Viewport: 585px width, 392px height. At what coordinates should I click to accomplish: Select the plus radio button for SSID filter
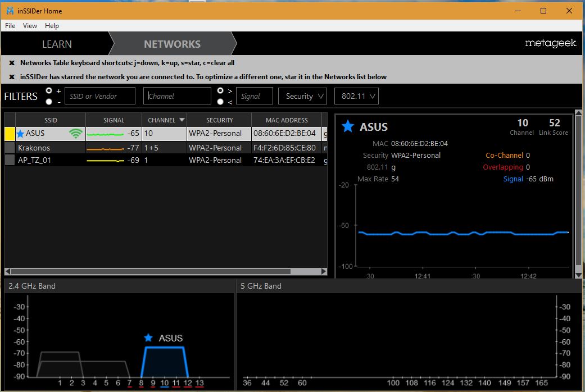coord(49,90)
